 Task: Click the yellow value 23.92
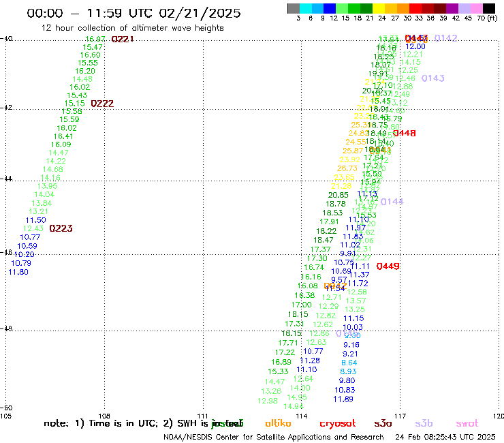tap(349, 159)
